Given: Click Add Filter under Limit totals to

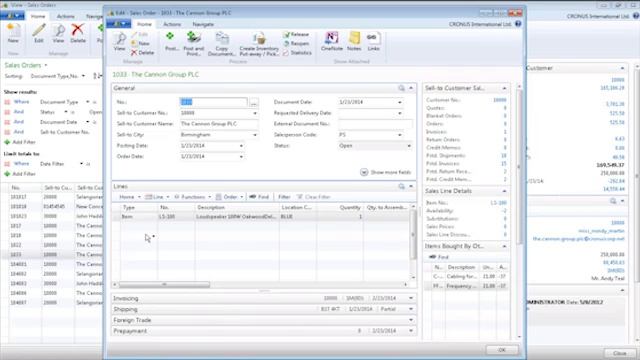Looking at the screenshot, I should tap(20, 174).
